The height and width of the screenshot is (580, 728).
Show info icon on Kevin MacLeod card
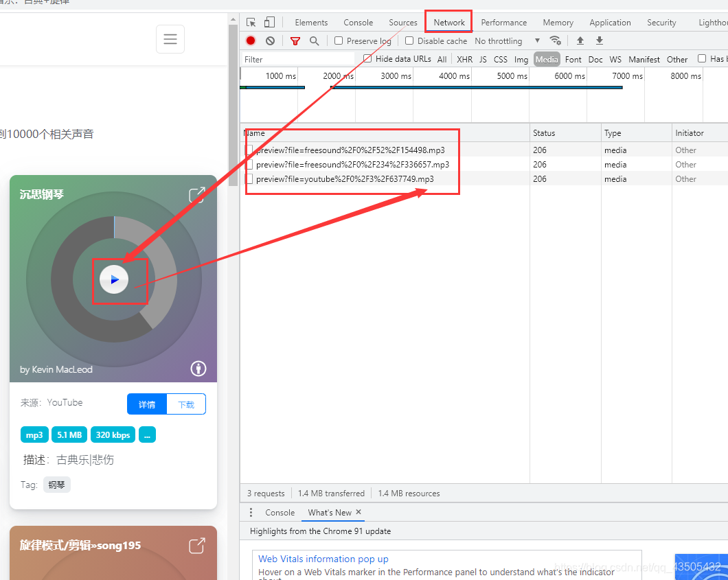tap(198, 369)
